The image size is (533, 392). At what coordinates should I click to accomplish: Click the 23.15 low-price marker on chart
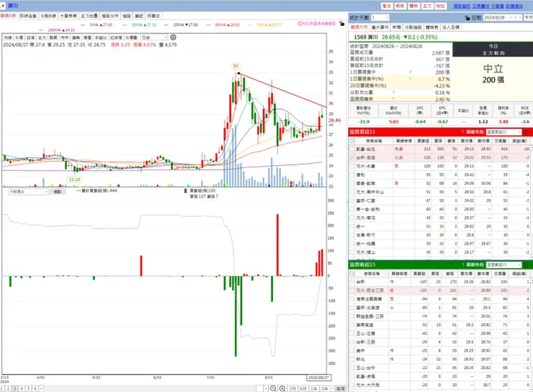74,179
